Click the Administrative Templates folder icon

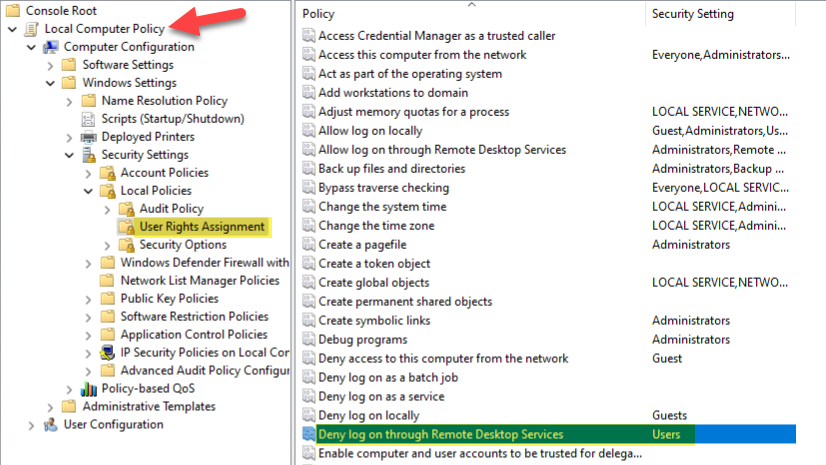click(x=69, y=407)
